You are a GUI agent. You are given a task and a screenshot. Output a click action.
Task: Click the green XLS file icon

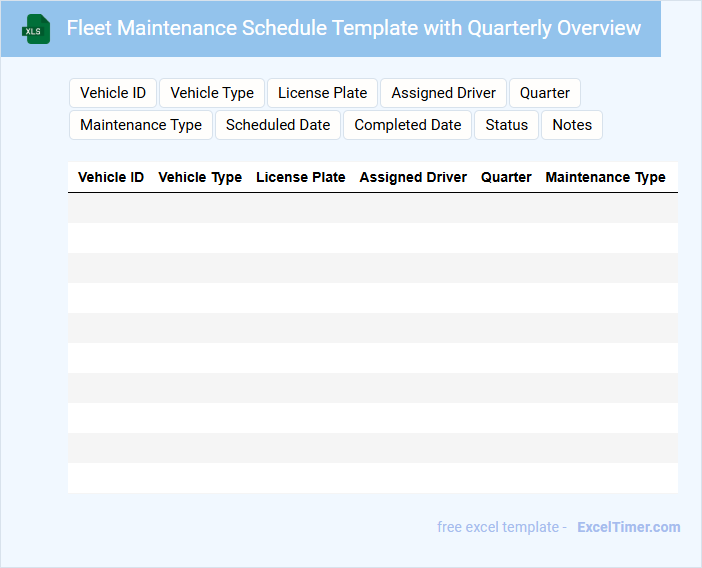tap(36, 29)
